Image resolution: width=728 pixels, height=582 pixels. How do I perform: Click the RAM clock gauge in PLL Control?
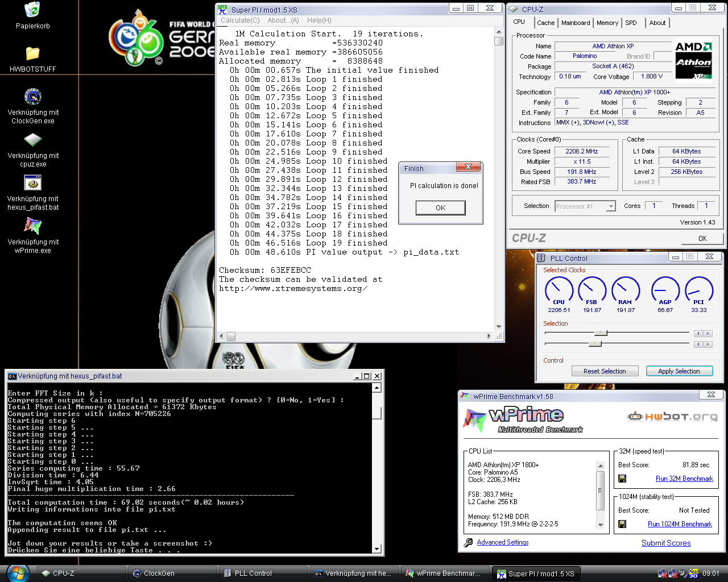point(626,290)
